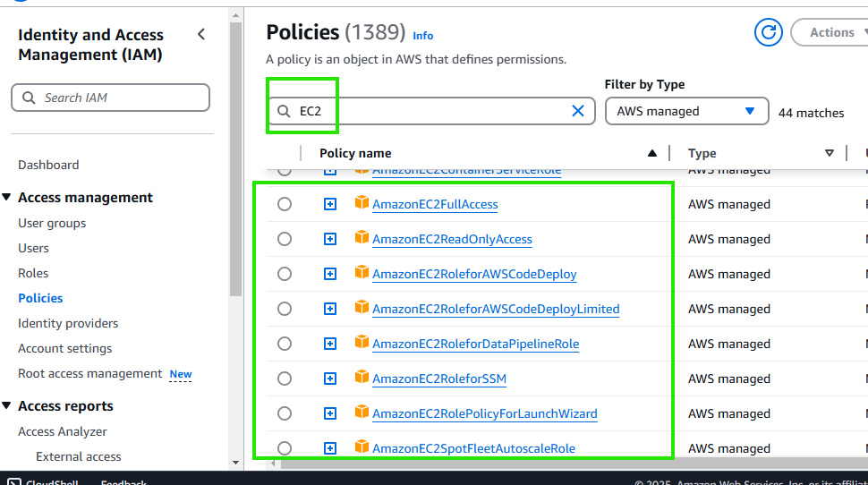This screenshot has width=868, height=485.
Task: Collapse the Access management section
Action: [6, 197]
